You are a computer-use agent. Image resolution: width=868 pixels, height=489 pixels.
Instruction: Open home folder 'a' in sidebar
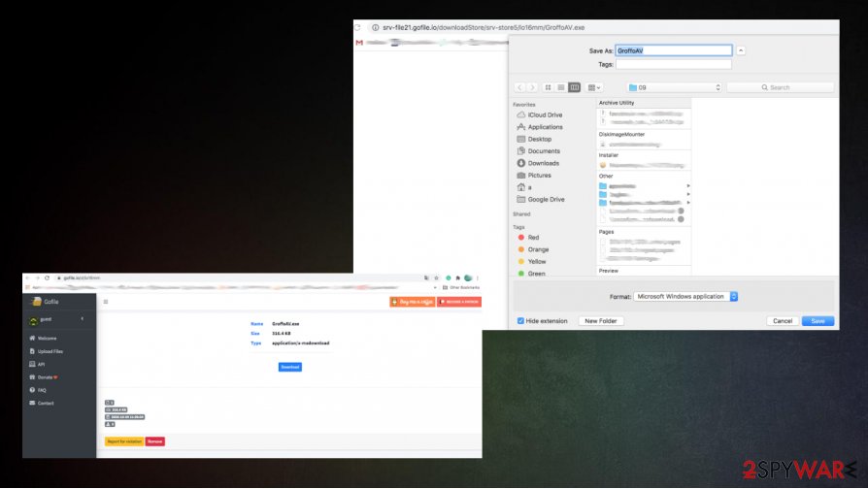click(x=524, y=187)
